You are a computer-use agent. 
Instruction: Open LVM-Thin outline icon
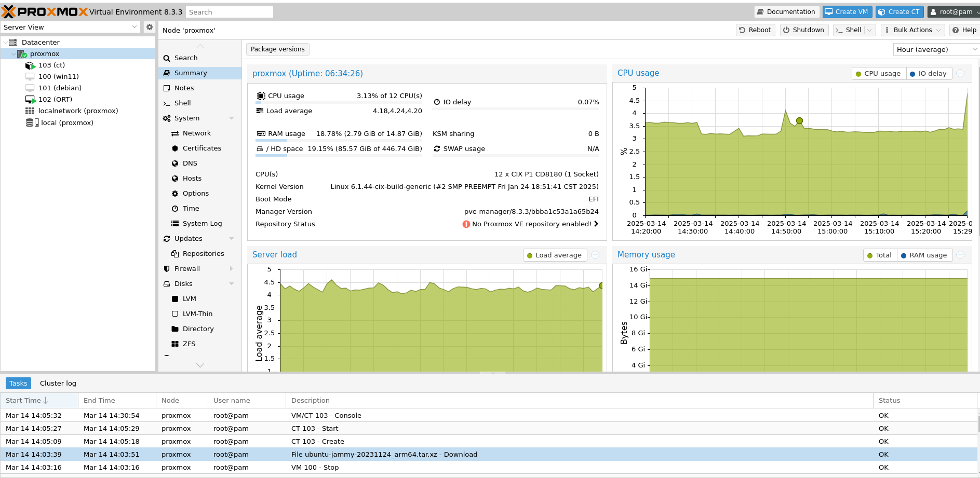pyautogui.click(x=175, y=314)
